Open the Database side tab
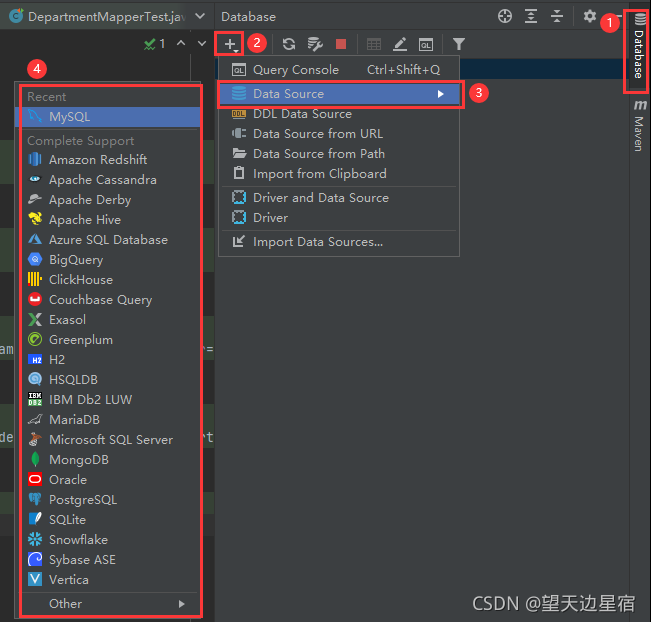This screenshot has height=622, width=651. (x=639, y=47)
